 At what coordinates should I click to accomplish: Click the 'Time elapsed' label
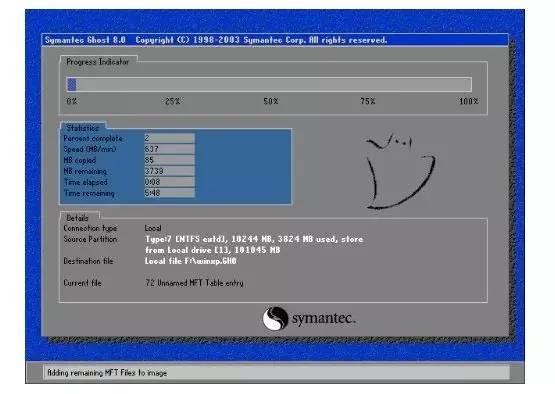click(x=86, y=182)
